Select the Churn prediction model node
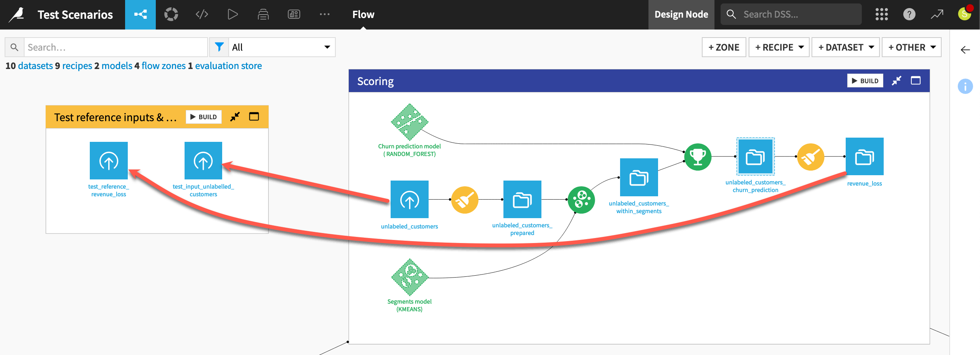Image resolution: width=980 pixels, height=355 pixels. tap(409, 122)
